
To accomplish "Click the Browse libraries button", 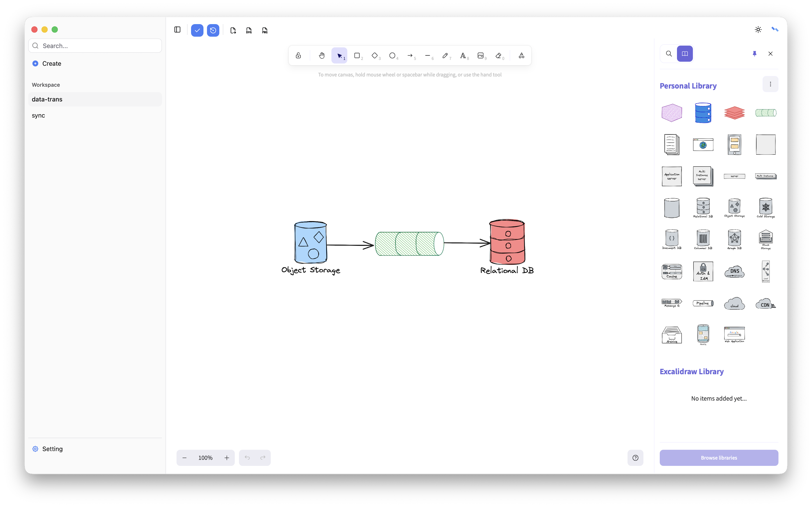I will coord(719,458).
